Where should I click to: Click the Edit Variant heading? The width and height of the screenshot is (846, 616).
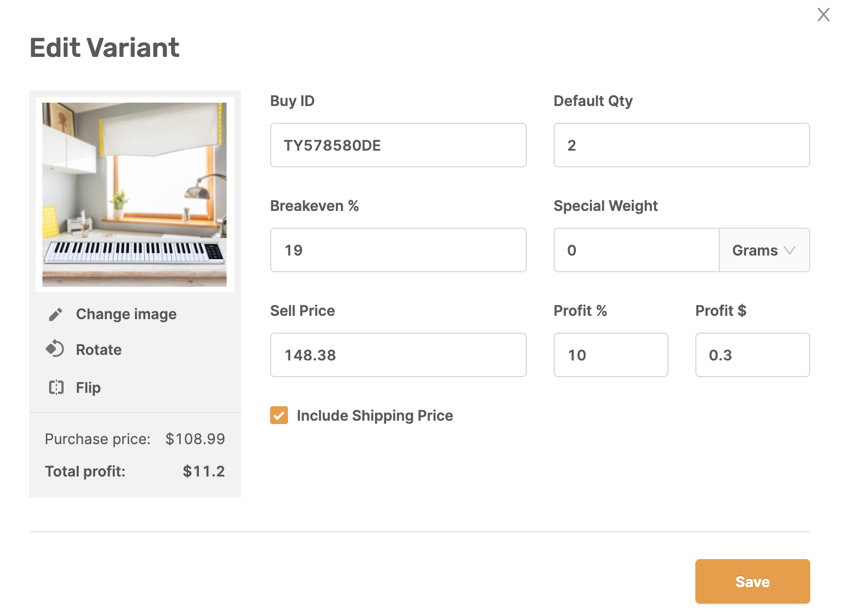point(104,47)
